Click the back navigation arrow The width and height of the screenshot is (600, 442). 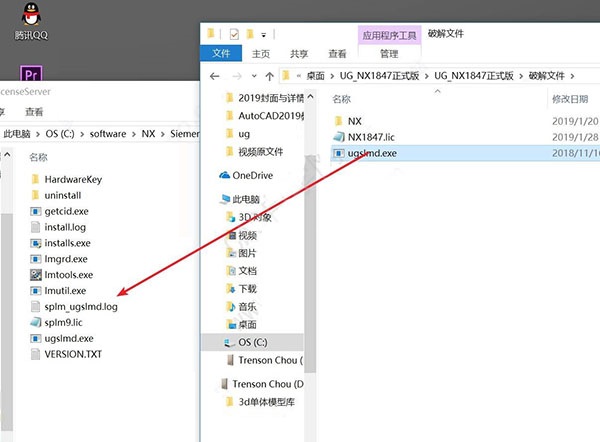[x=214, y=76]
